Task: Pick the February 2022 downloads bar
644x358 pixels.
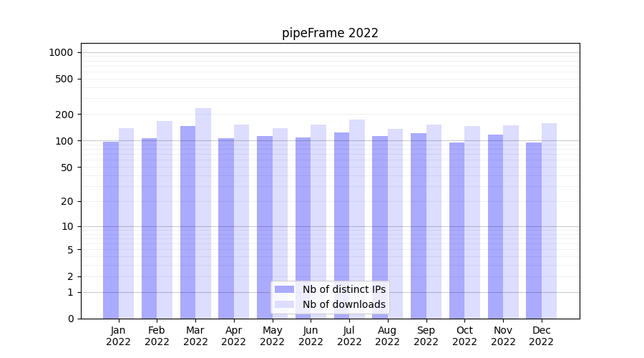Action: tap(165, 220)
